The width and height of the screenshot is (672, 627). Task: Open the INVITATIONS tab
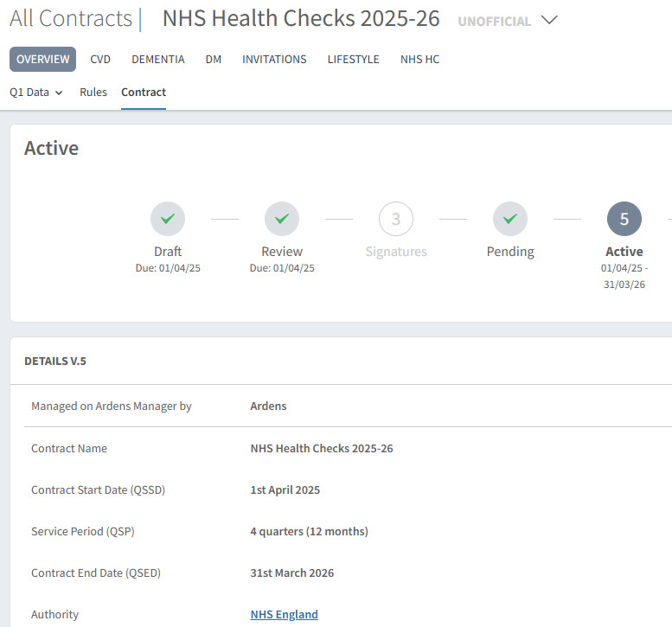[x=274, y=59]
